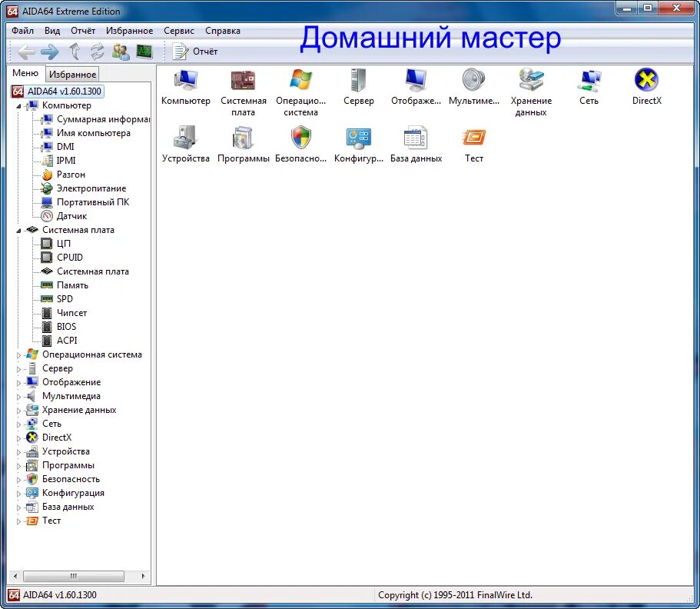Select Суммарная информация in the tree
This screenshot has width=700, height=609.
click(103, 119)
